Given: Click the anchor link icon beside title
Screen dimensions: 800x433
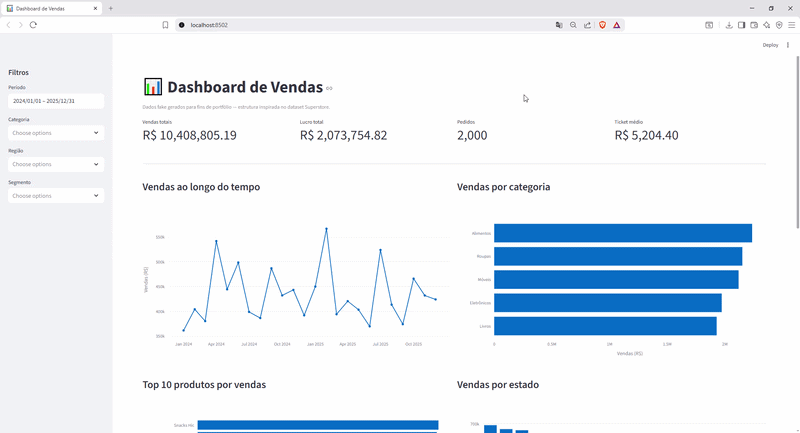Looking at the screenshot, I should 329,88.
